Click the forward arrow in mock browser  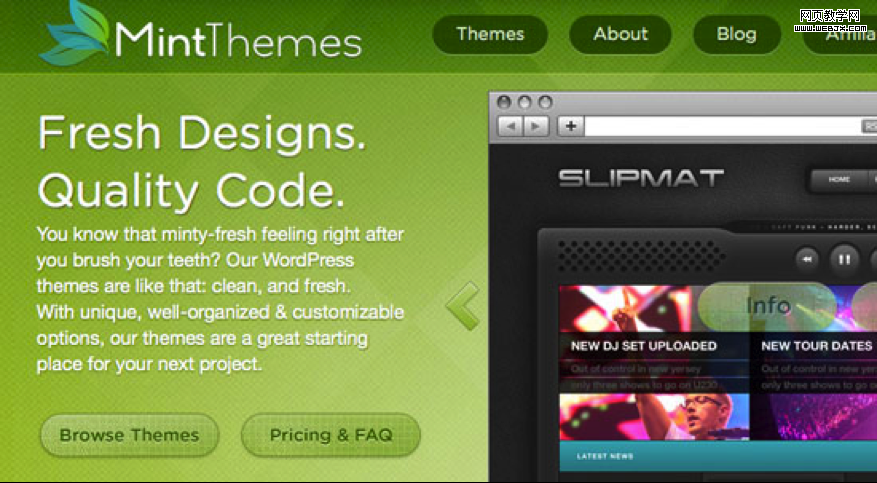(536, 126)
